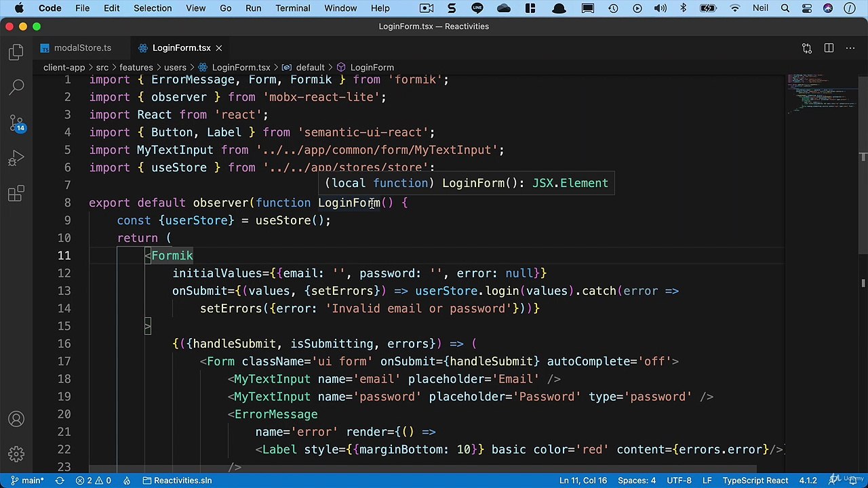Change end of line sequence LF
This screenshot has height=488, width=868.
(707, 481)
